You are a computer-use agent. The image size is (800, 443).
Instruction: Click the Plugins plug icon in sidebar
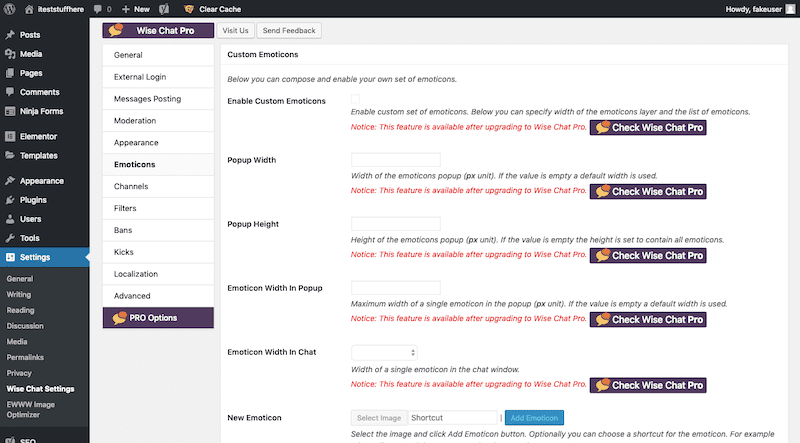pos(10,200)
